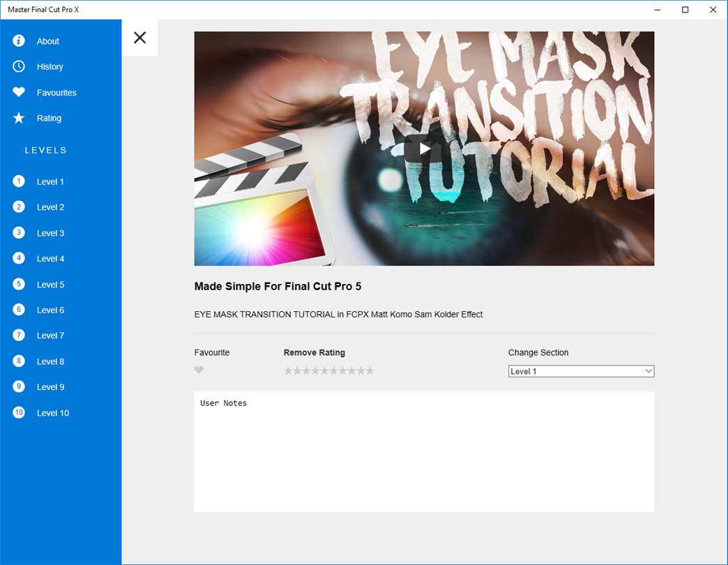Select Level 9 label in sidebar

coord(51,387)
